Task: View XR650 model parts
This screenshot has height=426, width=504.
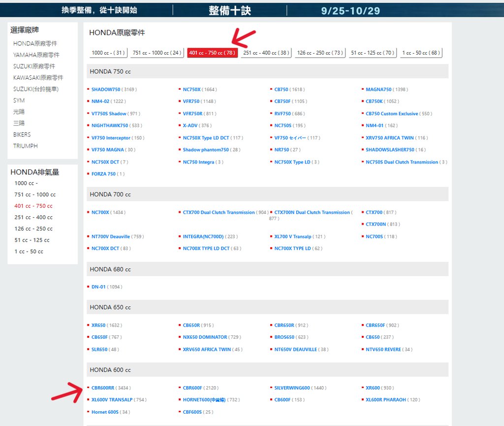Action: [x=98, y=326]
